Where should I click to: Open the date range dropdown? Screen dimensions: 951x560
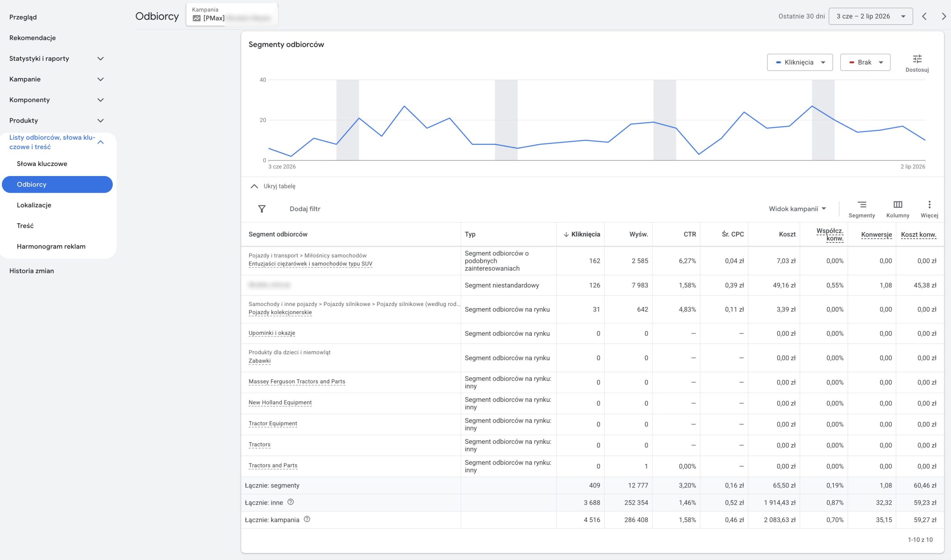[871, 16]
